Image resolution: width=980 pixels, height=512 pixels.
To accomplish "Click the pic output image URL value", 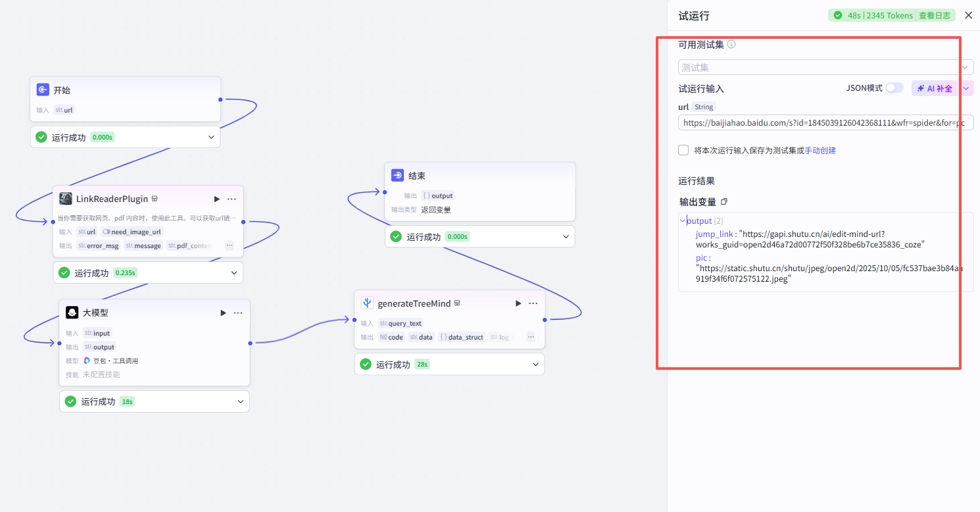I will pyautogui.click(x=830, y=274).
